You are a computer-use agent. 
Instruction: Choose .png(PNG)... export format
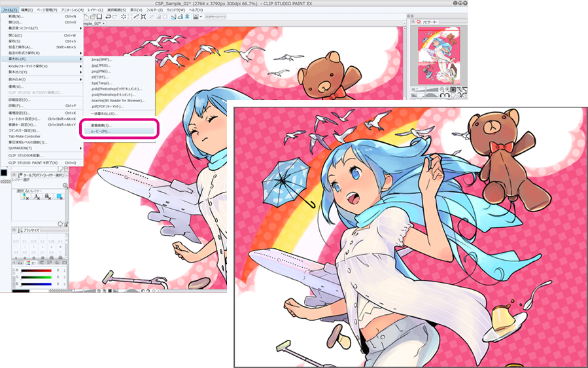(101, 72)
